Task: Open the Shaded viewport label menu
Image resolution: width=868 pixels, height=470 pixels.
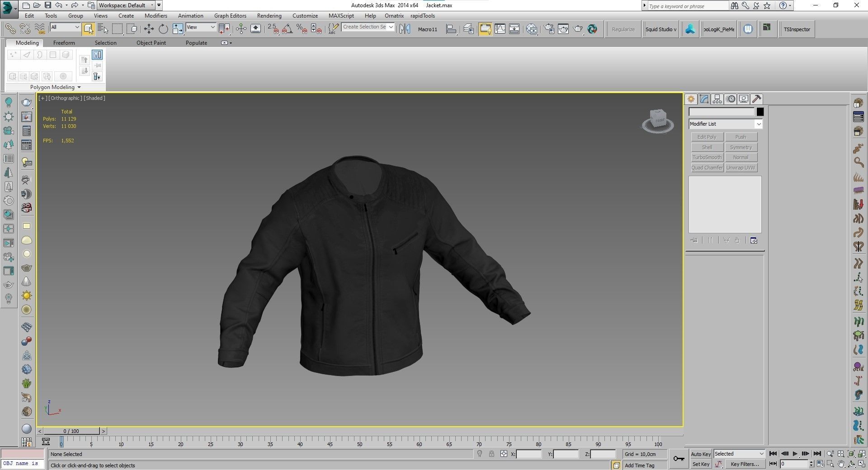Action: tap(94, 98)
